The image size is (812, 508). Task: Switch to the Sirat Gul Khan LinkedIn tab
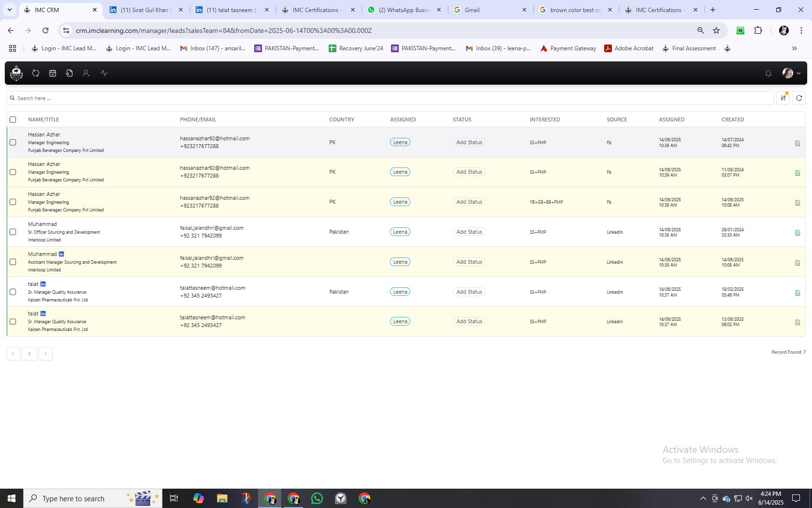pyautogui.click(x=146, y=10)
